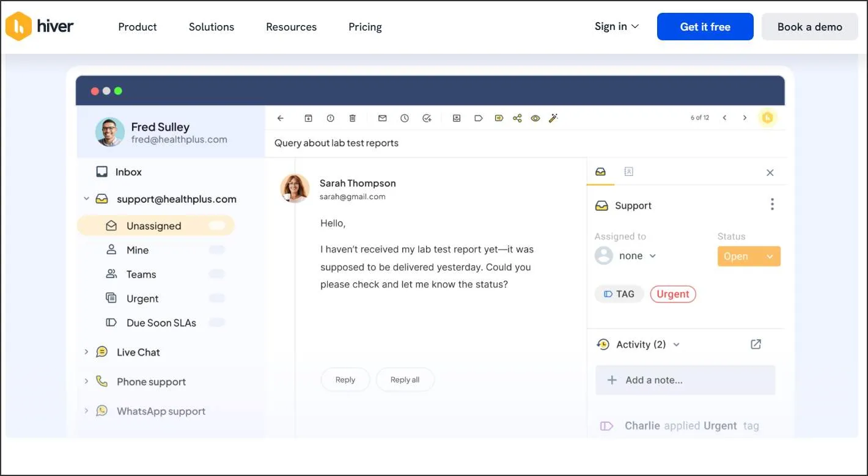Screen dimensions: 868x476
Task: Go to the previous email with the left chevron
Action: point(724,118)
